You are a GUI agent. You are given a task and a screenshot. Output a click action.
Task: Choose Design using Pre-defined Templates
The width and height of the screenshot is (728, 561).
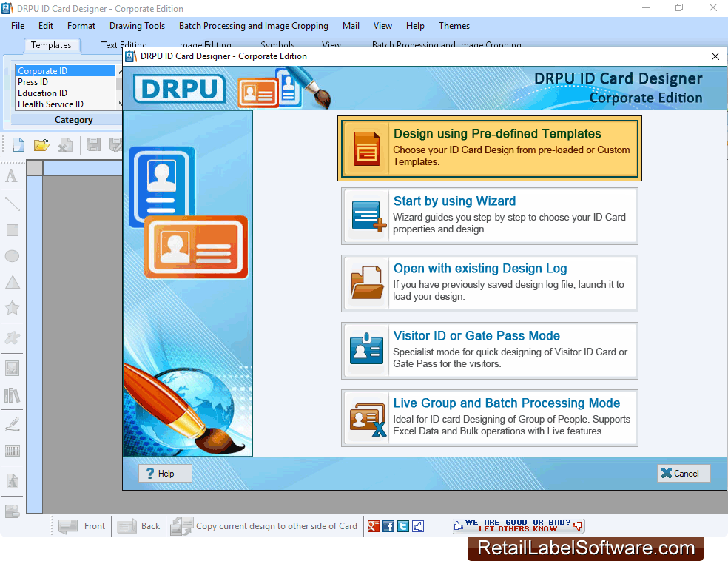(x=489, y=148)
